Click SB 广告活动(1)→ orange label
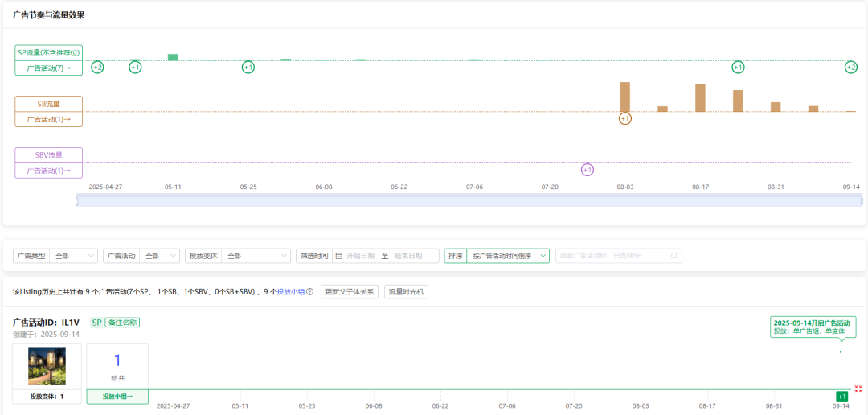This screenshot has height=415, width=868. click(x=49, y=119)
